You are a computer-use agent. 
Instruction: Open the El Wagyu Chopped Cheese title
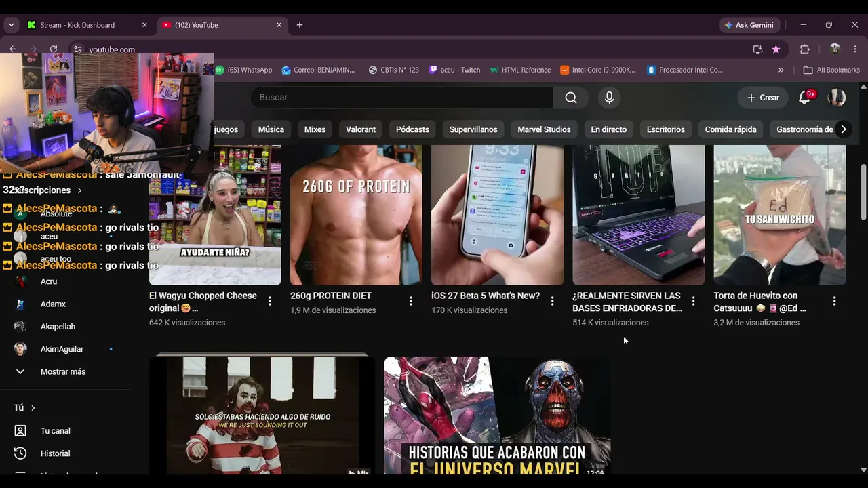pyautogui.click(x=203, y=302)
